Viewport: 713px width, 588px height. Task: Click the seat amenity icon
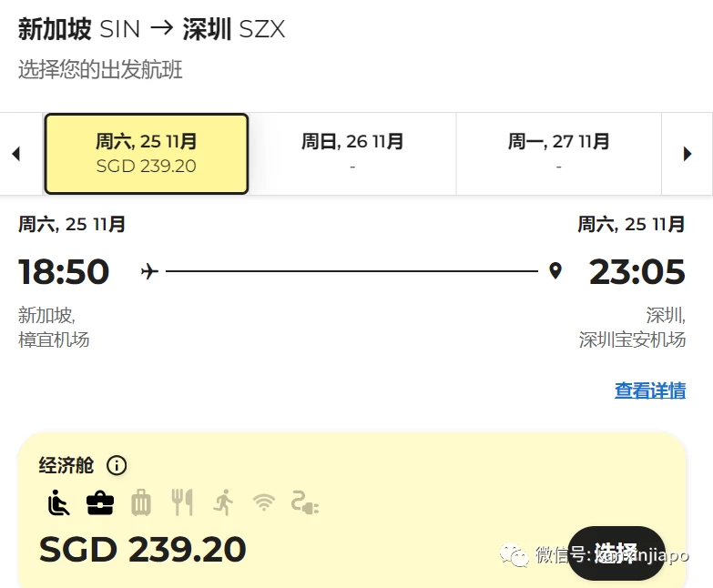tap(58, 502)
